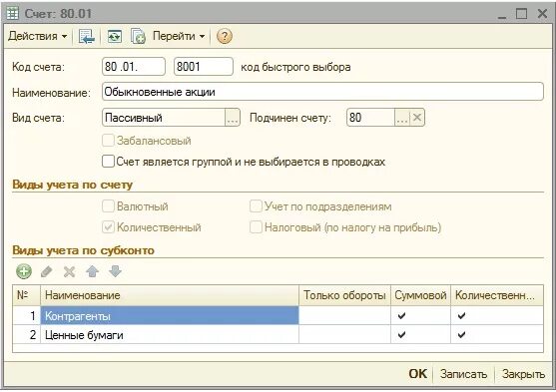The image size is (556, 392).
Task: Click the find in list toolbar icon
Action: (87, 36)
